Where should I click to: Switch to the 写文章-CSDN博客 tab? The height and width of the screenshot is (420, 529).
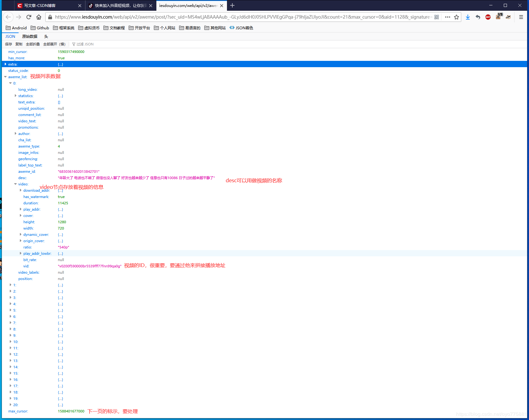point(47,5)
